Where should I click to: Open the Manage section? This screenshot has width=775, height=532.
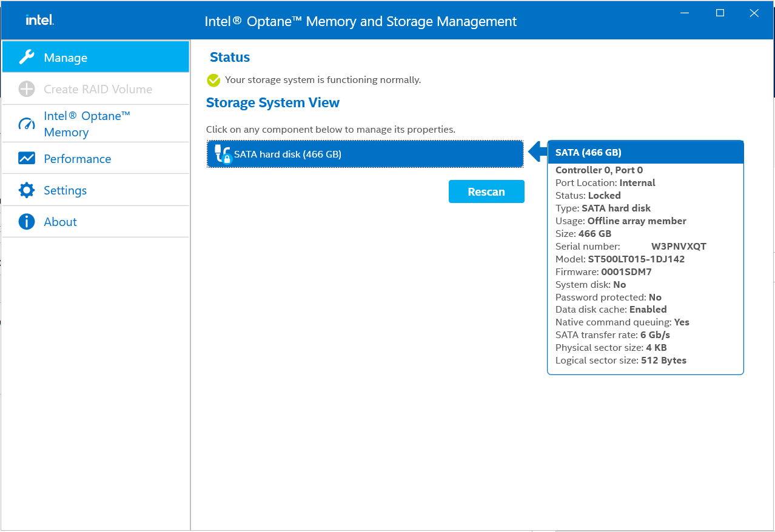(x=67, y=56)
